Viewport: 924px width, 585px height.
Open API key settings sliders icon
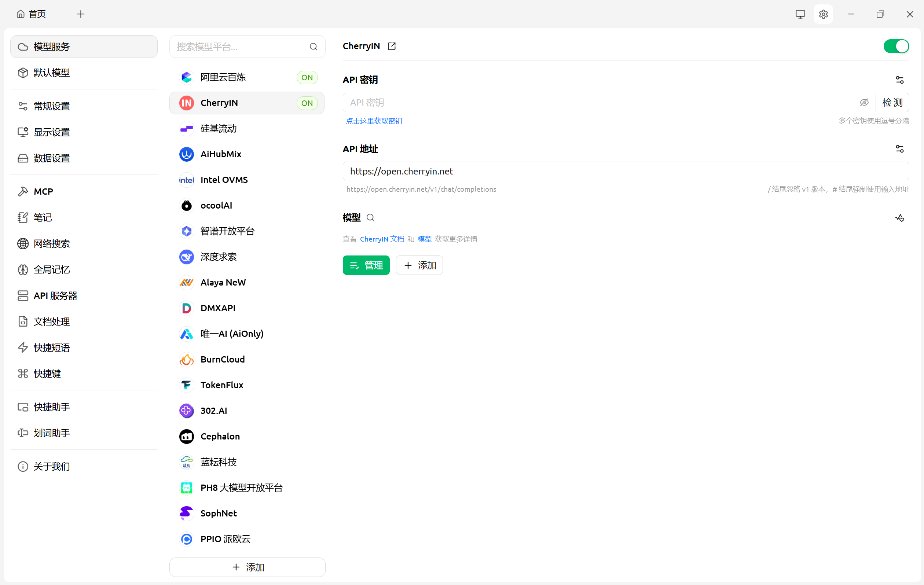pyautogui.click(x=899, y=80)
